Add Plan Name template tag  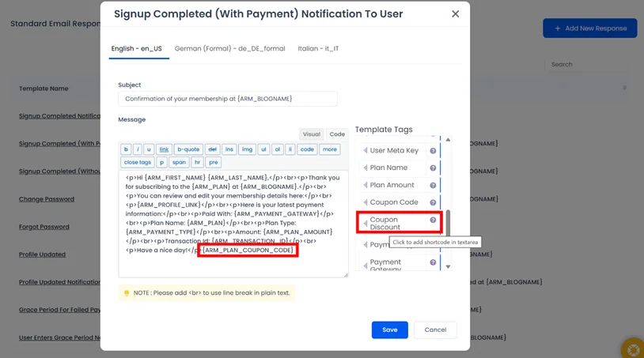pos(388,168)
